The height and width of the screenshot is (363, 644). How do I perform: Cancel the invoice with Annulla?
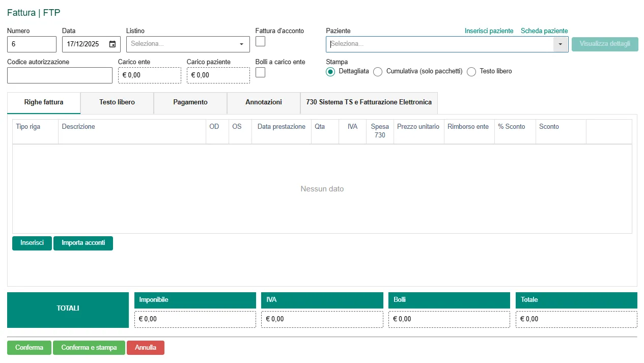click(146, 348)
